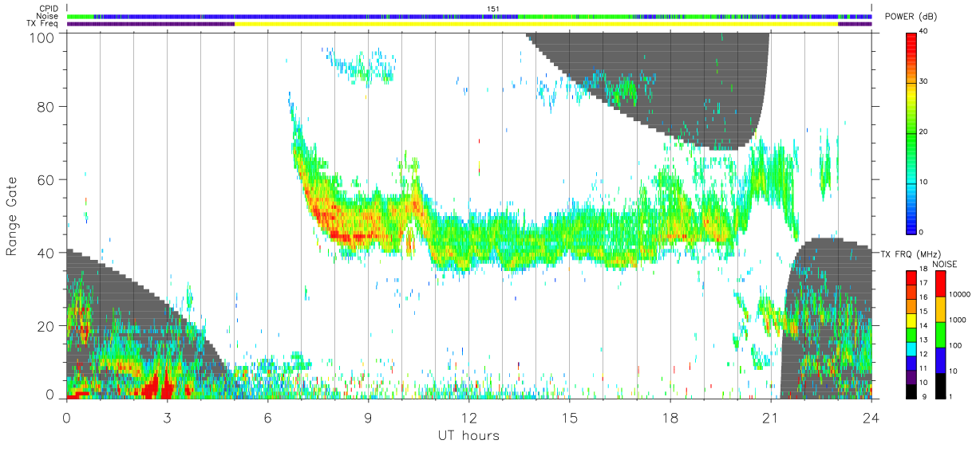Click TX frequency scale value '9'
The width and height of the screenshot is (980, 452).
point(923,396)
